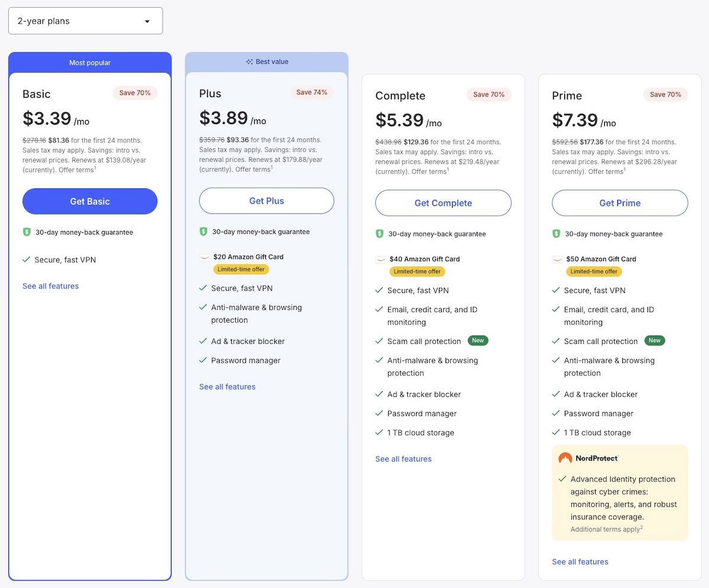Open the 2-year plans dropdown
Image resolution: width=709 pixels, height=588 pixels.
[85, 21]
